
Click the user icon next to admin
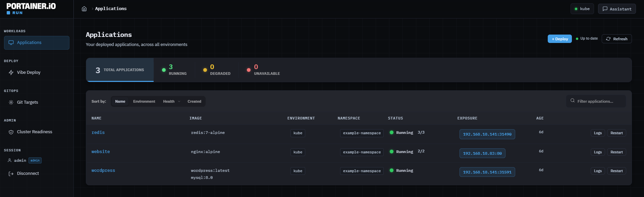coord(9,160)
